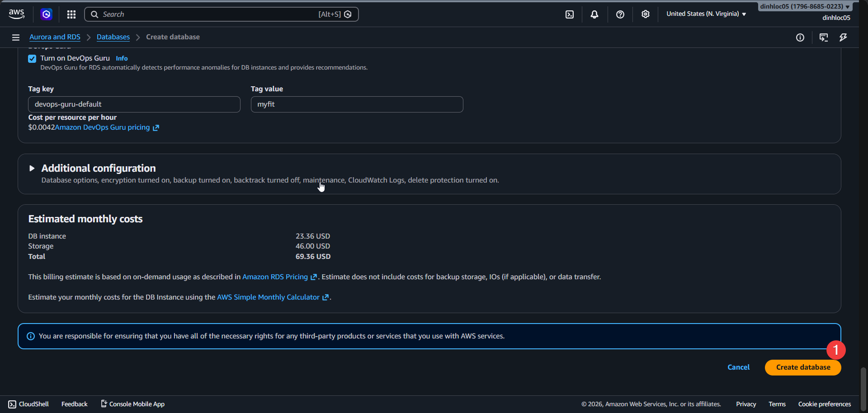
Task: Open the notifications bell
Action: pos(594,14)
